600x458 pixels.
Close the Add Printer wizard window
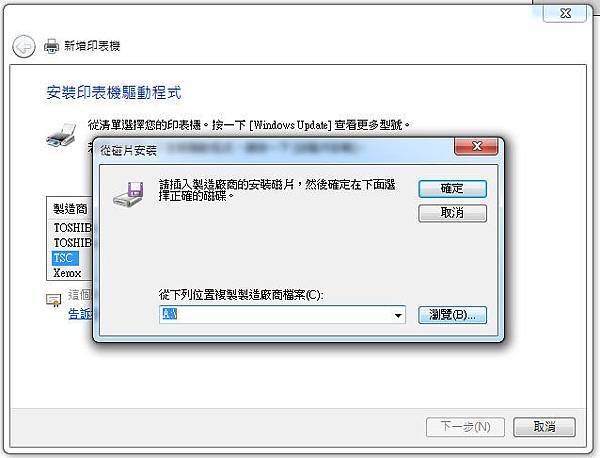pos(565,13)
